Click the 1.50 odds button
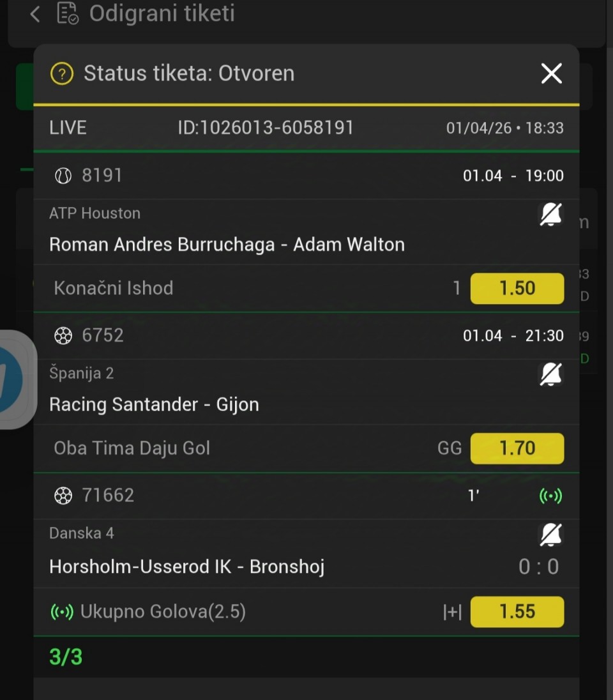 click(x=517, y=288)
